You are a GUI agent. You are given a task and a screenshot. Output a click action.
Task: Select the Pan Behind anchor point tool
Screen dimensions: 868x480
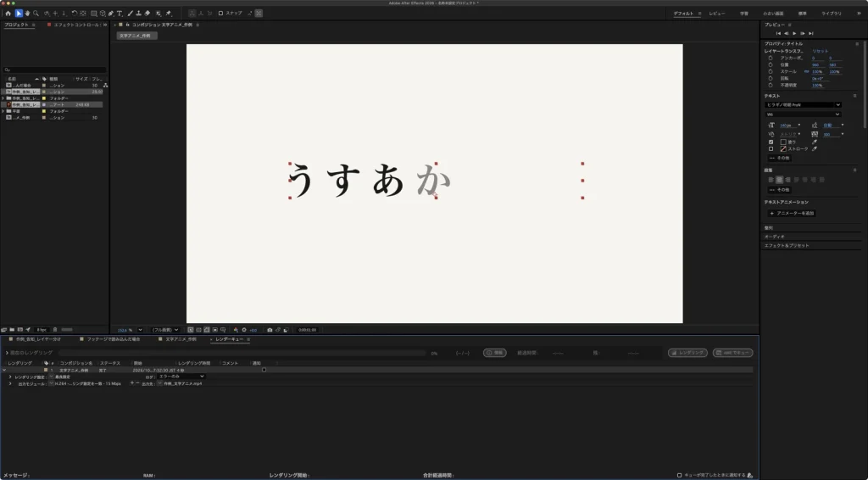(x=83, y=14)
